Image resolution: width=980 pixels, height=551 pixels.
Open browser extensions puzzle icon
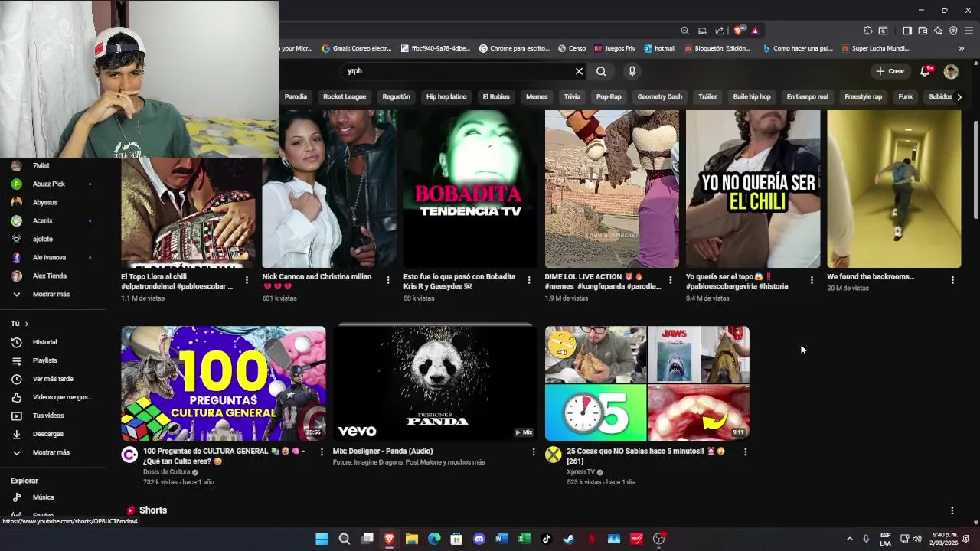pos(867,31)
